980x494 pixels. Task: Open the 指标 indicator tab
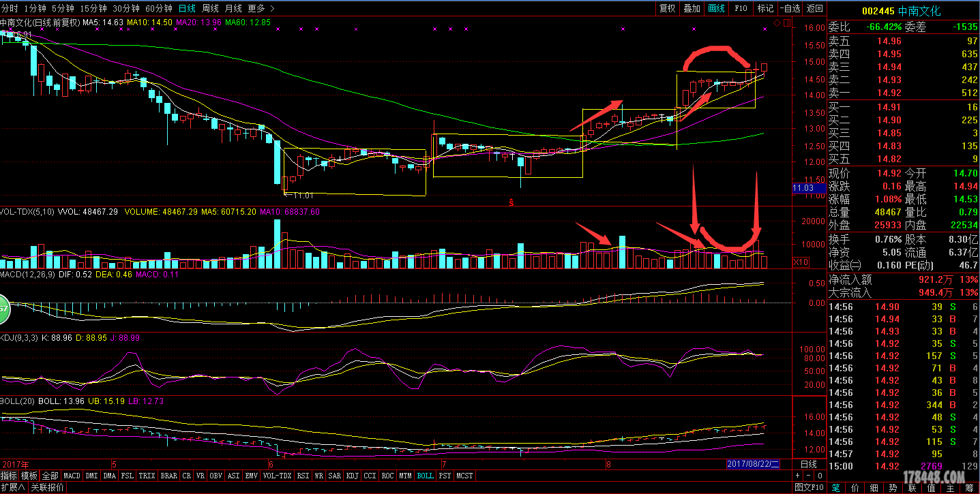[9, 476]
